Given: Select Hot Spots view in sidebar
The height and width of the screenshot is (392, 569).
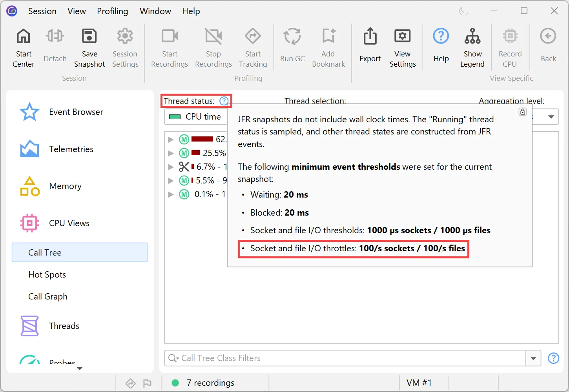Looking at the screenshot, I should (x=47, y=274).
